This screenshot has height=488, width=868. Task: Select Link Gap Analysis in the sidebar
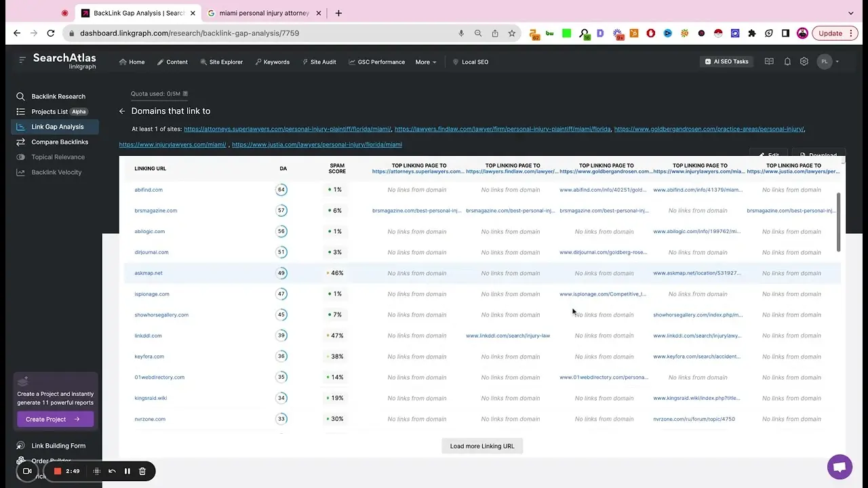tap(55, 127)
